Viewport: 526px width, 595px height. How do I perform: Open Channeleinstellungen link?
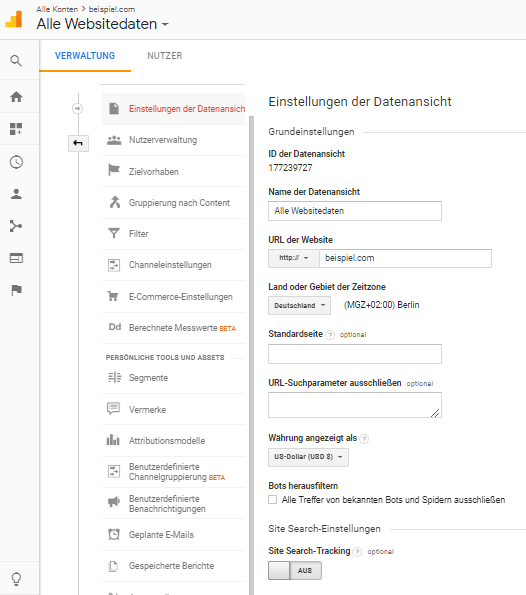click(x=173, y=265)
